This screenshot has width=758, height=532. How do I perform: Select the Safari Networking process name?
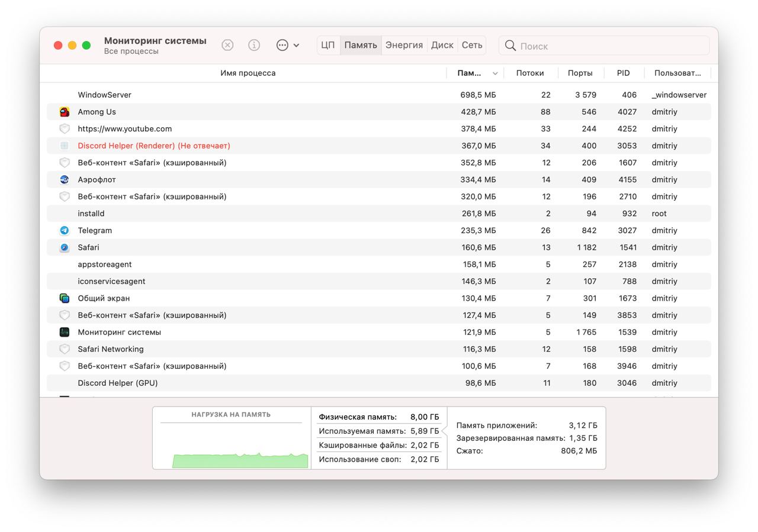click(111, 349)
